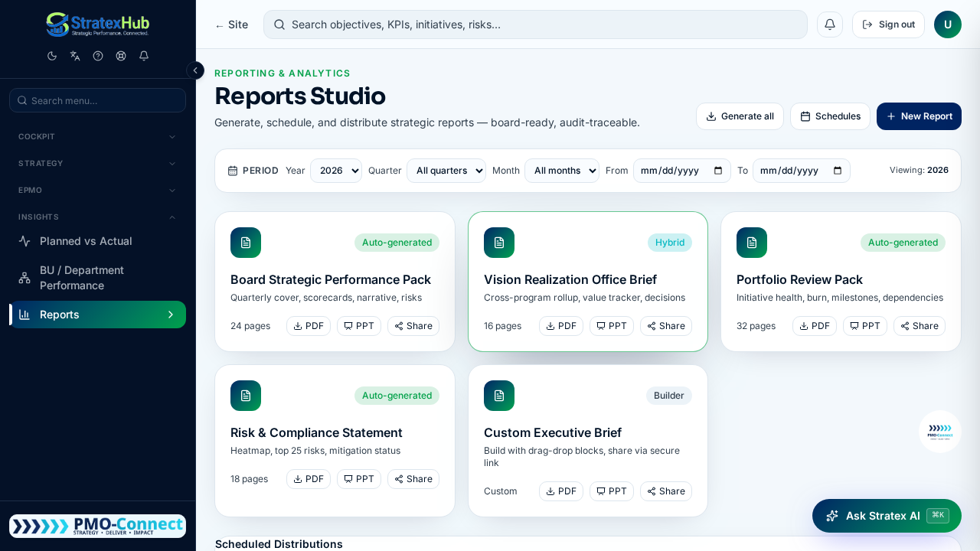Download PDF of Custom Executive Brief

(561, 491)
